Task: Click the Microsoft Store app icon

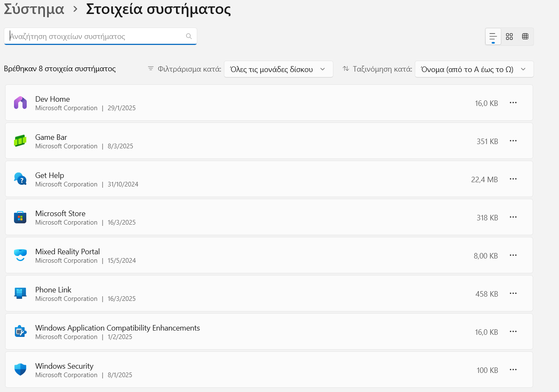Action: [20, 217]
